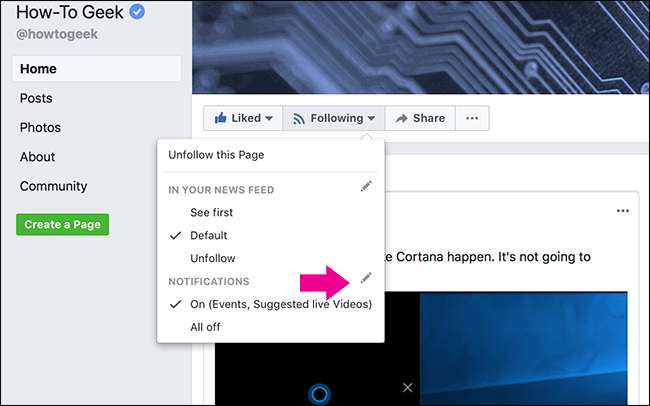Click the arrow icon on the Share button
Viewport: 650px width, 406px height.
click(401, 119)
